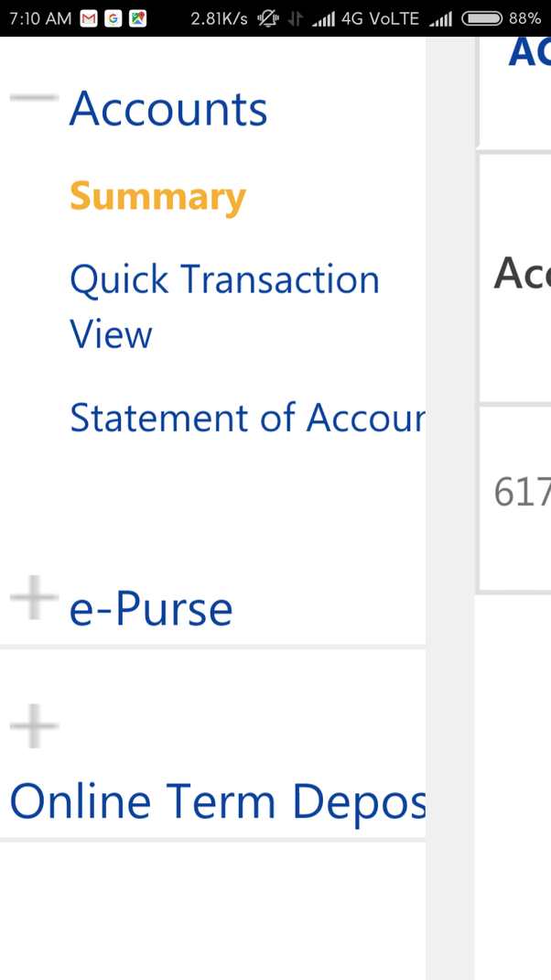Tap the 4G VoLTE signal bars
This screenshot has height=980, width=551.
pyautogui.click(x=323, y=18)
